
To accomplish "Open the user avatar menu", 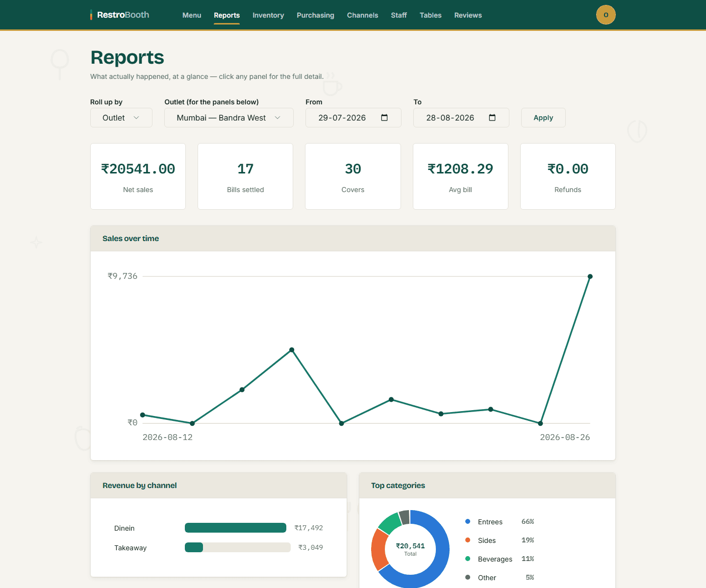I will (605, 15).
